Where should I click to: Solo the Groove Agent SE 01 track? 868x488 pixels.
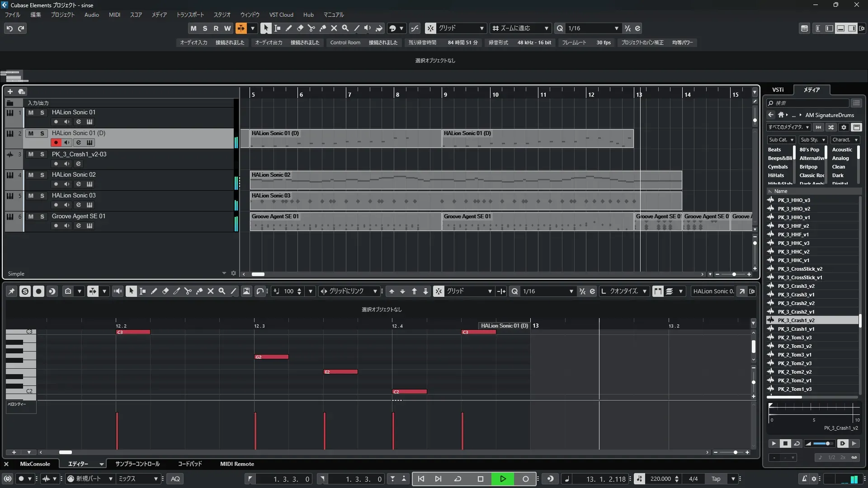click(42, 216)
